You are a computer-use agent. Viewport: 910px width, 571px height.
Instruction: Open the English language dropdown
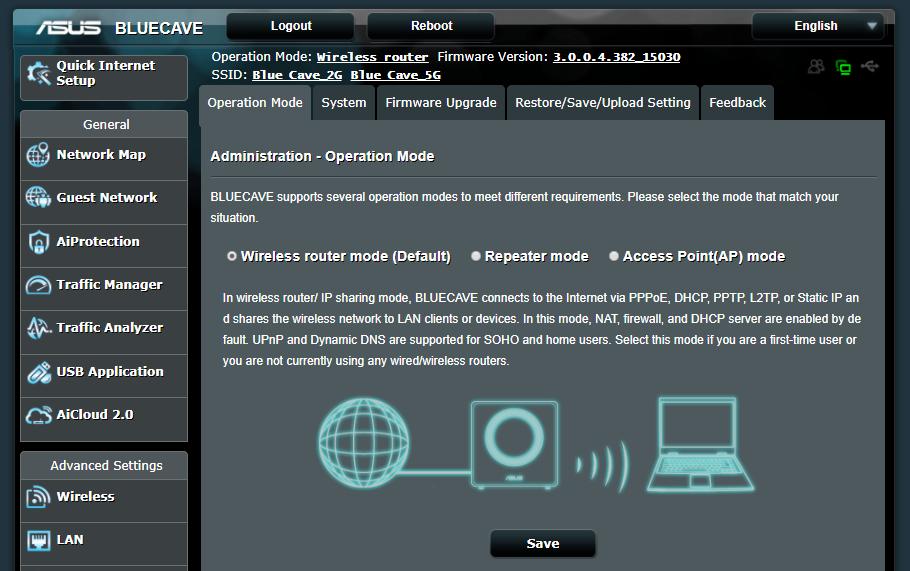click(x=818, y=26)
